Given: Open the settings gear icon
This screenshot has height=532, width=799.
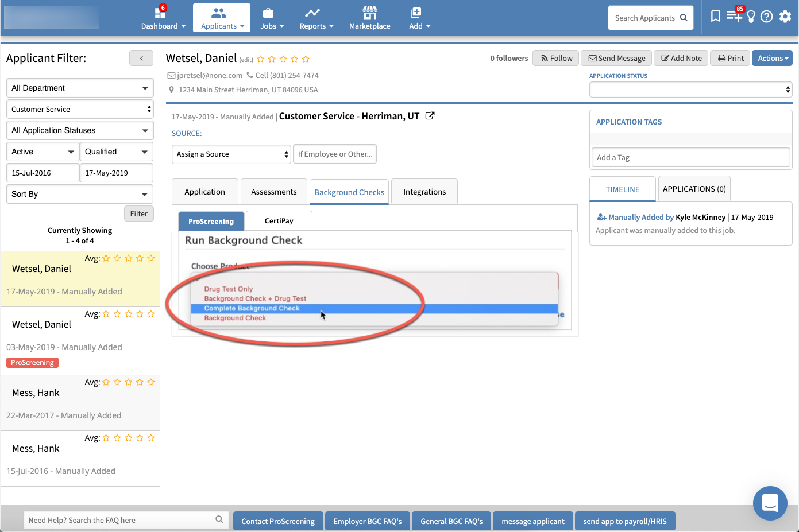Looking at the screenshot, I should 785,17.
